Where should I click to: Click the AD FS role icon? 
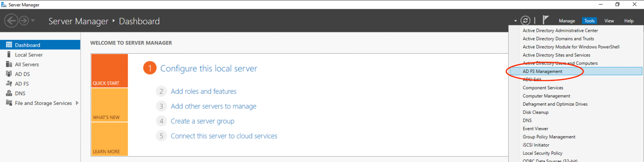pos(9,84)
